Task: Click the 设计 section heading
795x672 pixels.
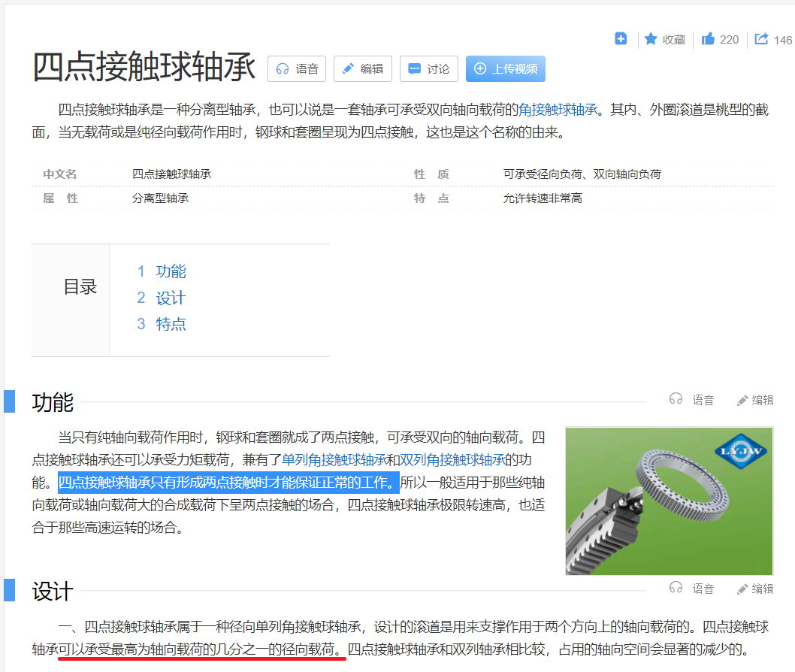Action: (x=53, y=591)
